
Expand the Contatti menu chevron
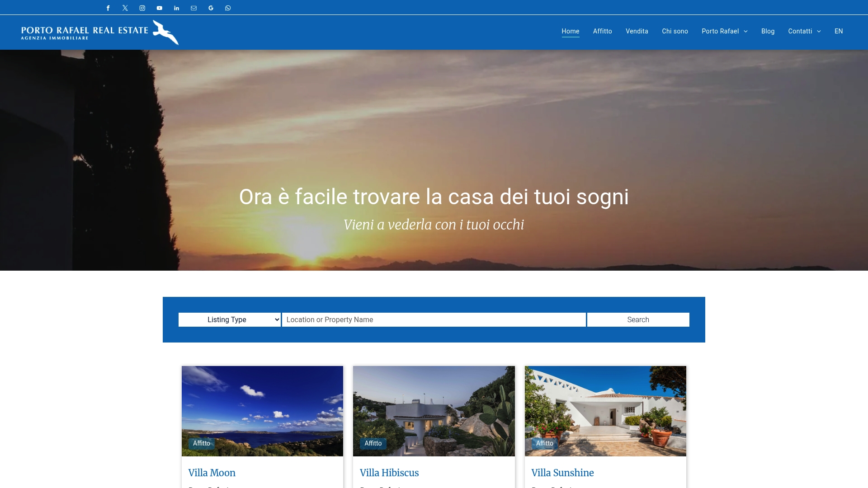[818, 31]
